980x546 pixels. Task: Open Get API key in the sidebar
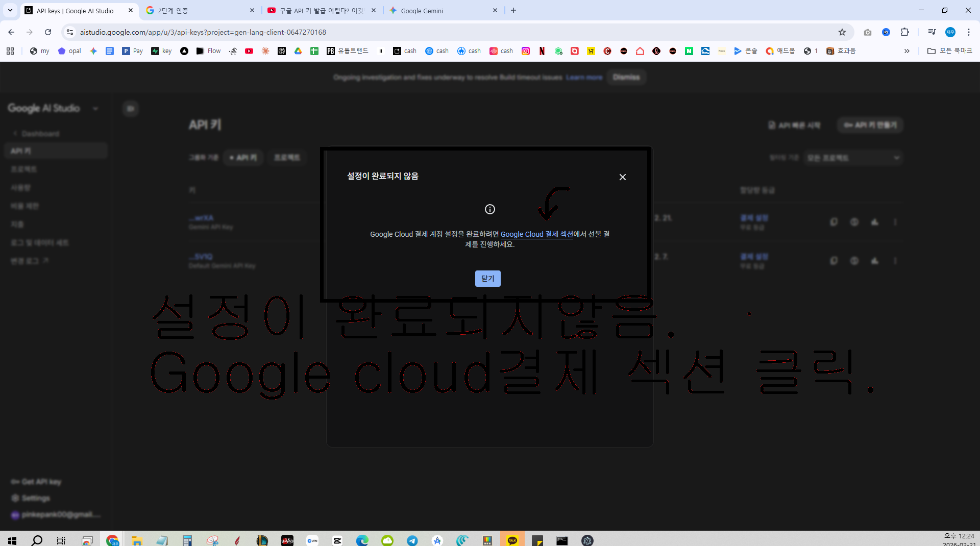pyautogui.click(x=36, y=482)
